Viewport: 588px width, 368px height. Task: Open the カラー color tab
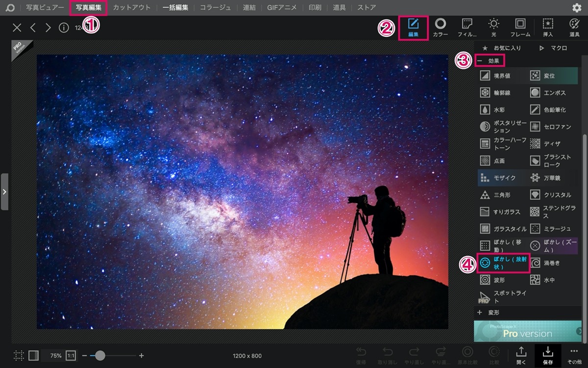(441, 27)
